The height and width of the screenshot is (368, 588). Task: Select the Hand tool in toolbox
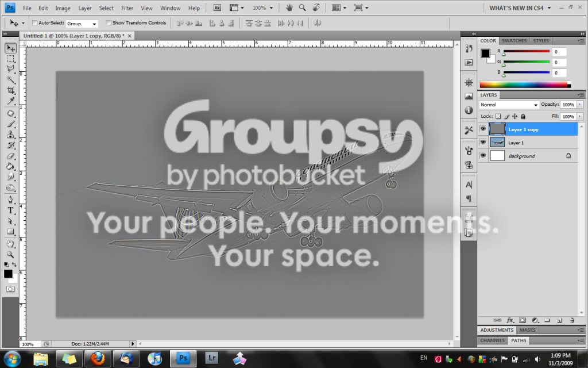[x=10, y=244]
